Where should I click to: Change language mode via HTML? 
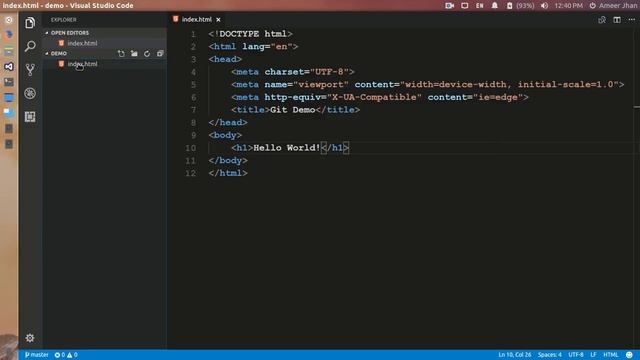pos(611,355)
